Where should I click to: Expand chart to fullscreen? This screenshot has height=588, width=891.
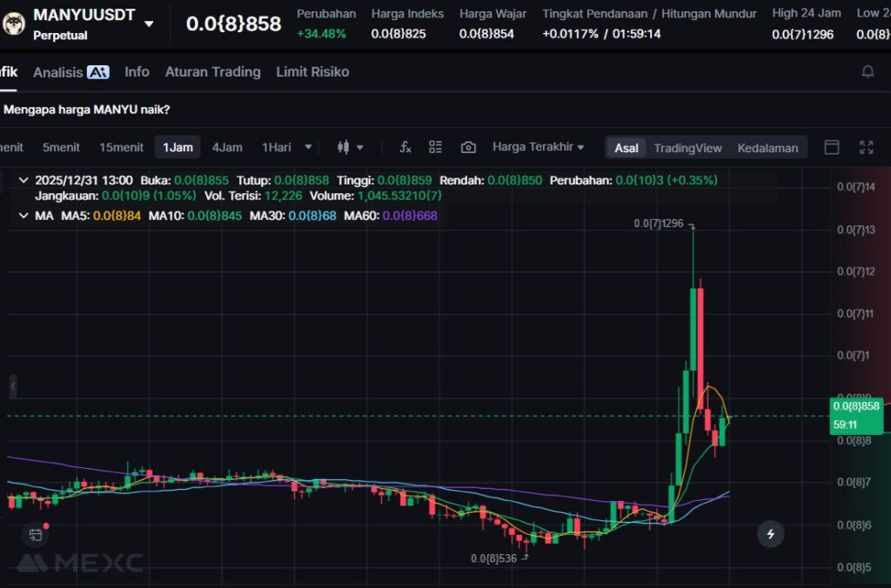[x=866, y=147]
